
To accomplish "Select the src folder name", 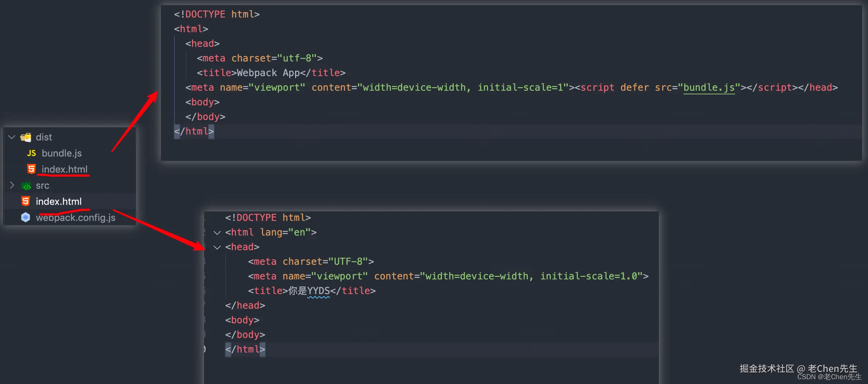I will click(42, 185).
